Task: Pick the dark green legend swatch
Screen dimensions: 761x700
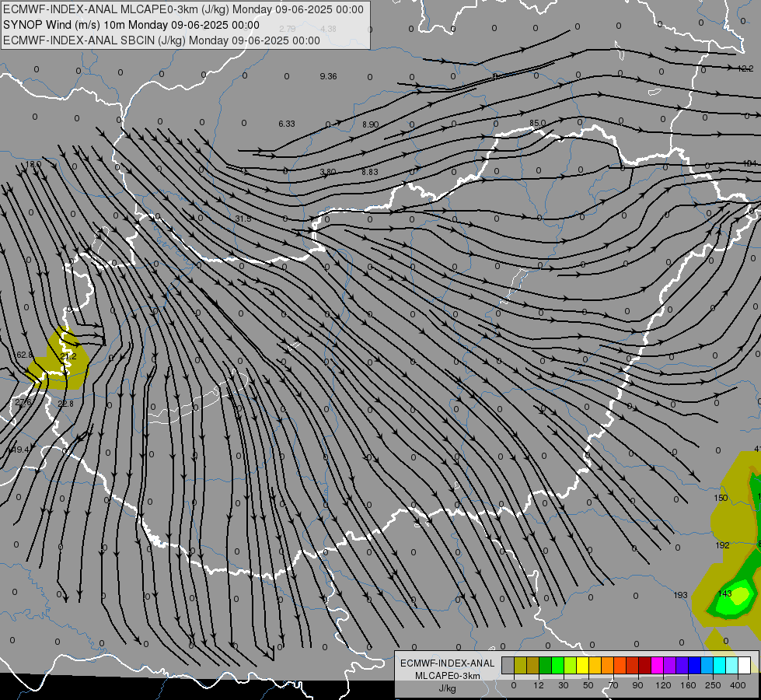Action: pos(546,665)
